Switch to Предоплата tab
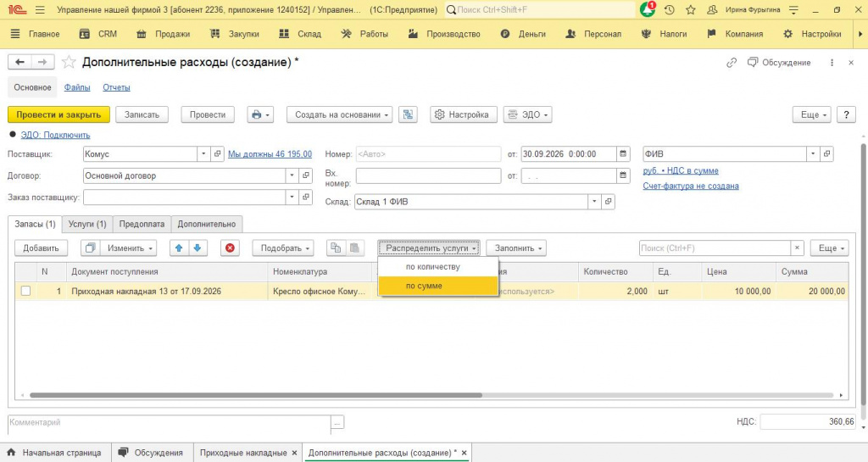 click(x=142, y=224)
